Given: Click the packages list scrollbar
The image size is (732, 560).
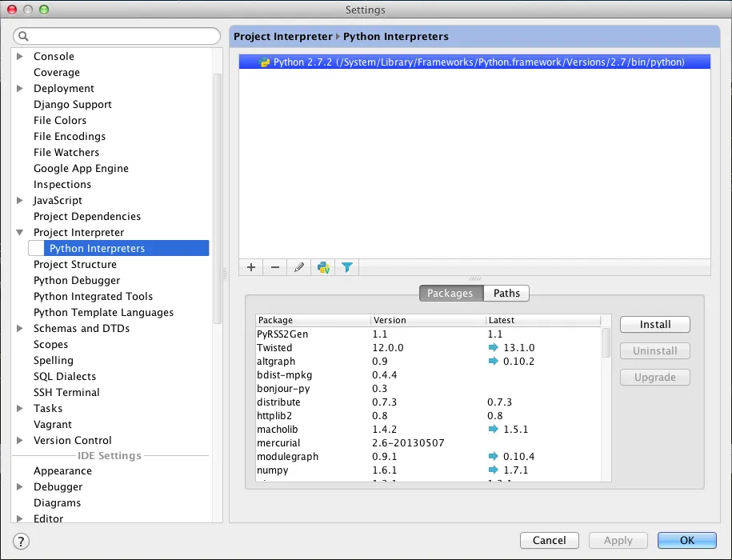Looking at the screenshot, I should click(606, 342).
